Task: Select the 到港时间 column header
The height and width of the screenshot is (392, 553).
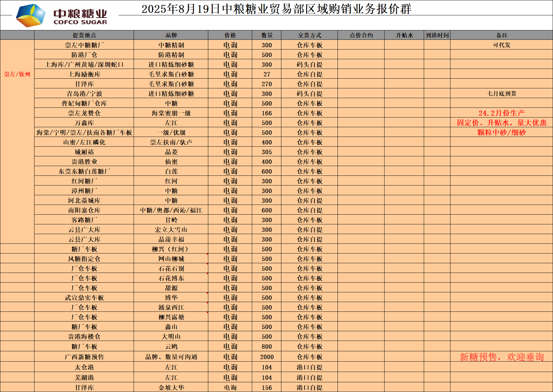Action: [437, 35]
